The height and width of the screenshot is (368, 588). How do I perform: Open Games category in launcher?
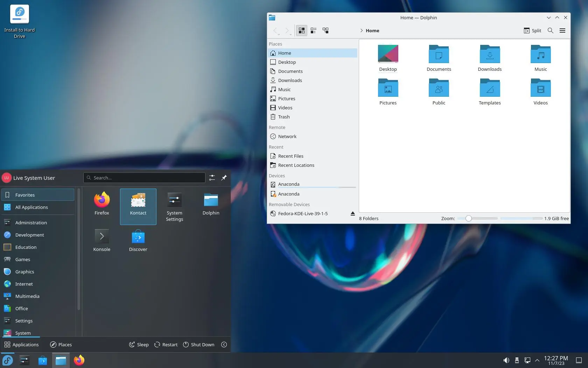coord(38,259)
